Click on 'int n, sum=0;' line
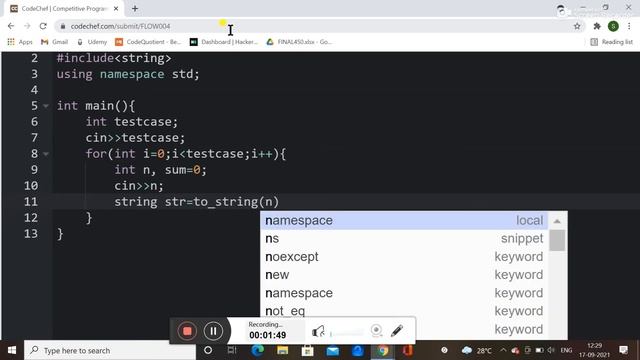640x360 pixels. click(x=160, y=169)
